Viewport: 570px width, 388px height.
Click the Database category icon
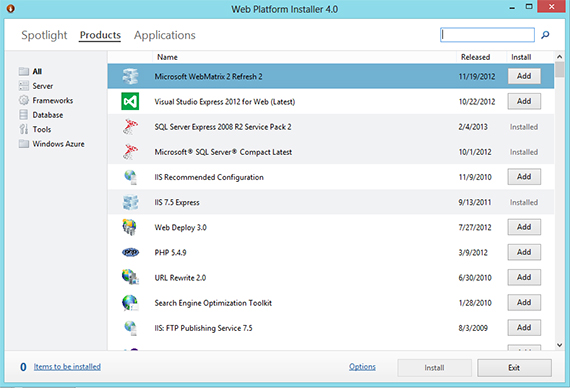pyautogui.click(x=24, y=115)
